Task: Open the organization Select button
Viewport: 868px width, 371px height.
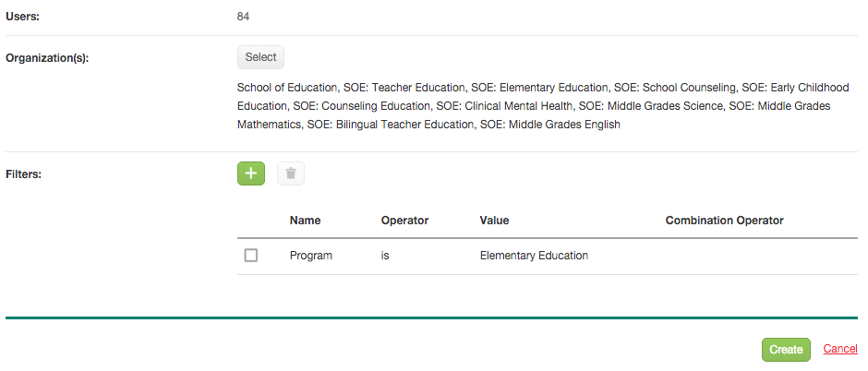Action: (260, 57)
